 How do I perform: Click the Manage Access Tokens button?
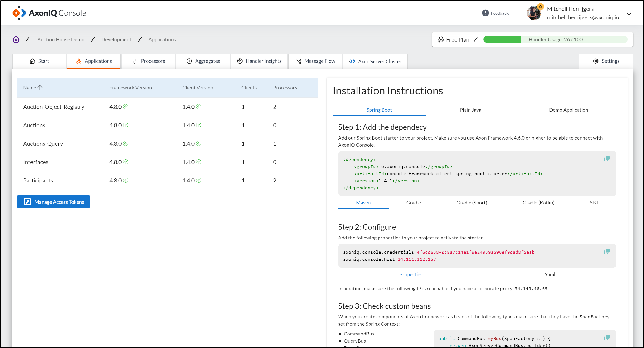click(53, 202)
